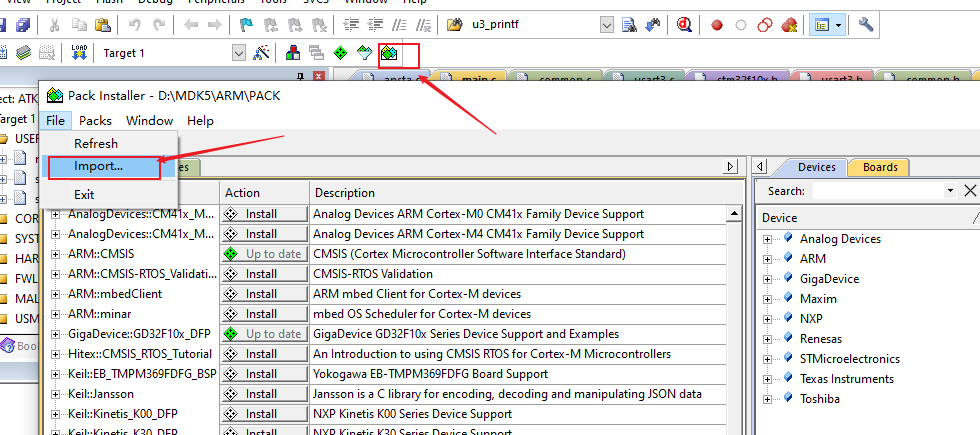Open Options for Target magic wand icon
This screenshot has width=980, height=435.
pyautogui.click(x=261, y=53)
